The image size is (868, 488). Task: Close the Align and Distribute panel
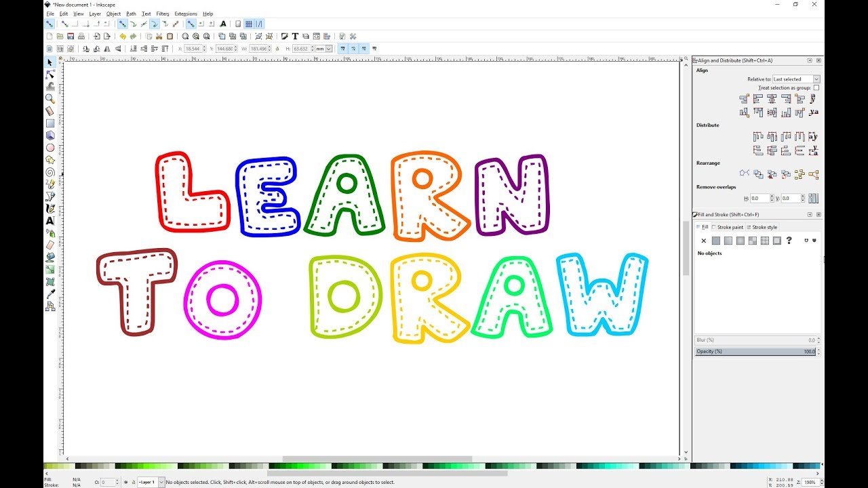click(818, 60)
